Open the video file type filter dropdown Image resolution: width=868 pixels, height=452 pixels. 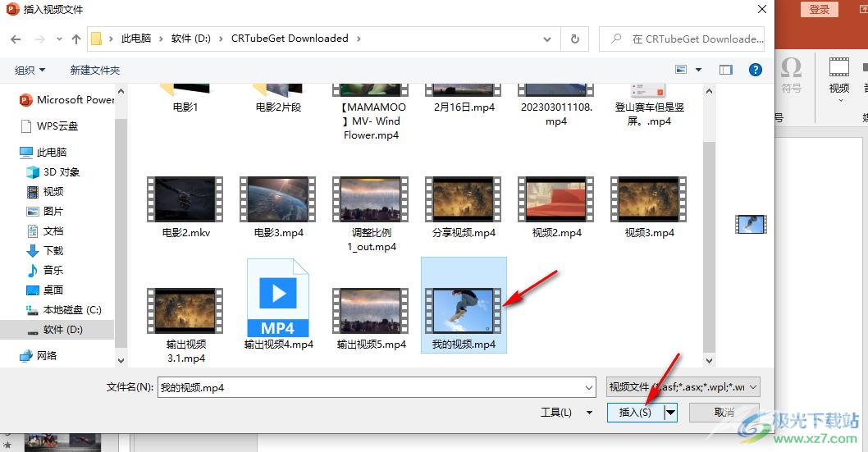(683, 387)
